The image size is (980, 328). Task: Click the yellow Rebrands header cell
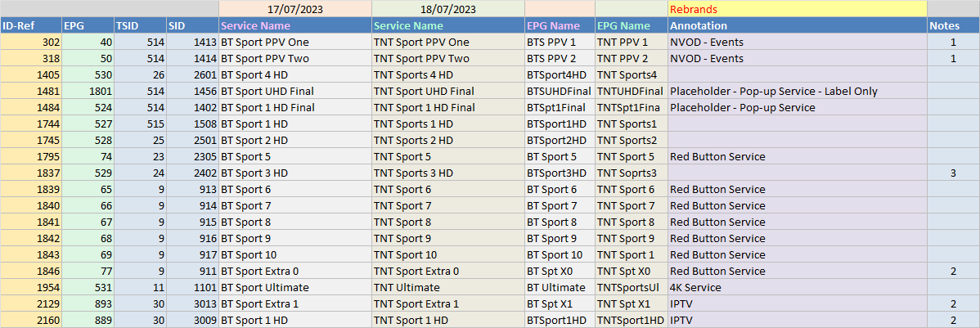pyautogui.click(x=796, y=9)
